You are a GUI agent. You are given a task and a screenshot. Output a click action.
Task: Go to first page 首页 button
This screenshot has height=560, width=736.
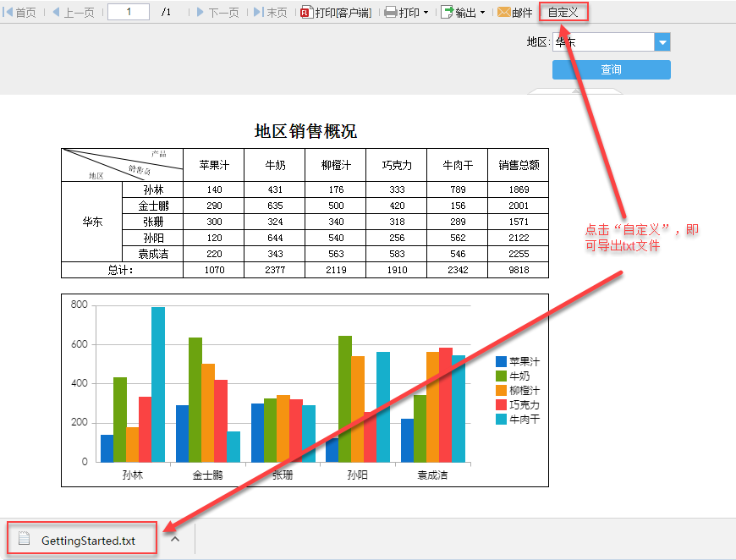point(19,12)
